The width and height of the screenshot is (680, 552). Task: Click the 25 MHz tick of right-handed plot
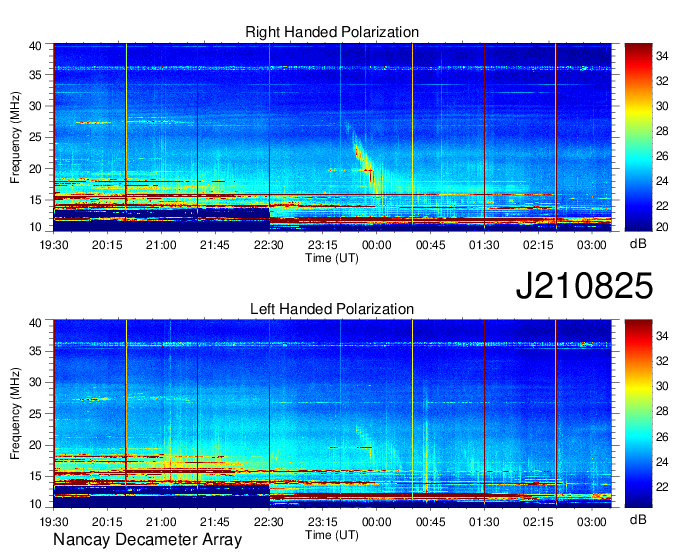point(35,137)
